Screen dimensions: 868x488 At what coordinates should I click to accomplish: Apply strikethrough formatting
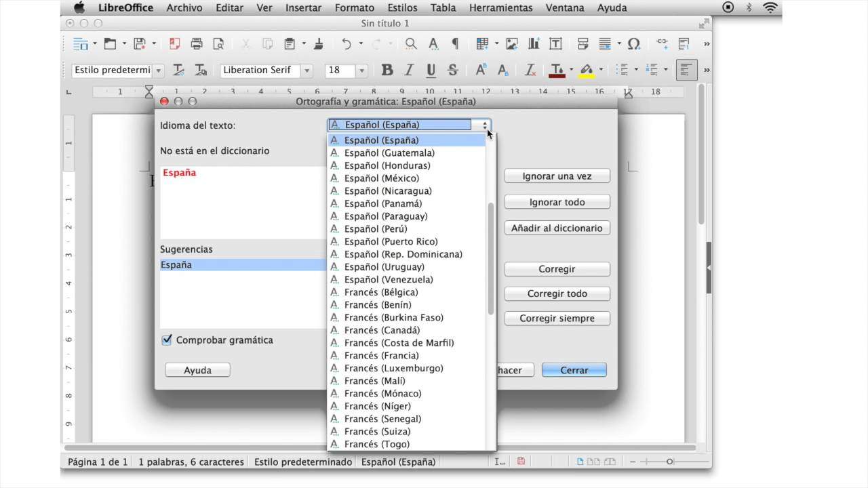click(x=453, y=70)
